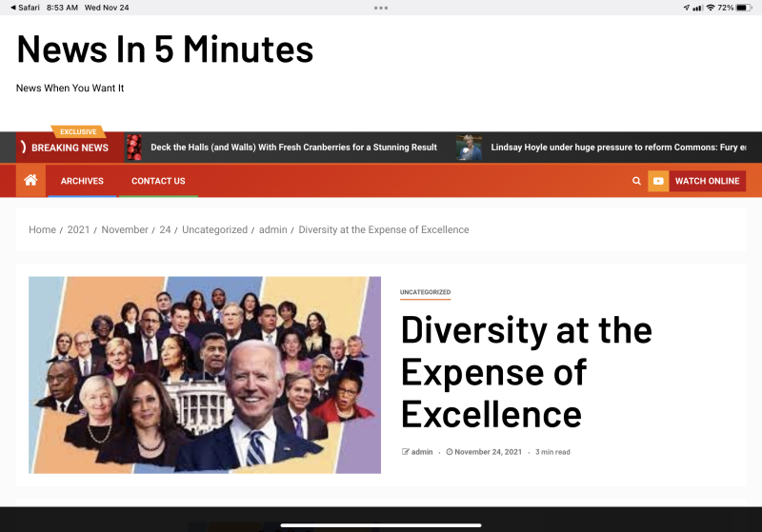Open the Archives menu item

pos(82,181)
